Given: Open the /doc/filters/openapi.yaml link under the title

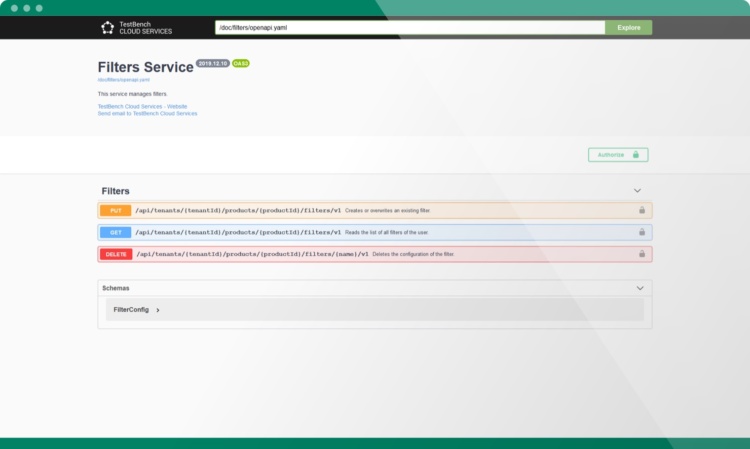Looking at the screenshot, I should click(x=123, y=80).
